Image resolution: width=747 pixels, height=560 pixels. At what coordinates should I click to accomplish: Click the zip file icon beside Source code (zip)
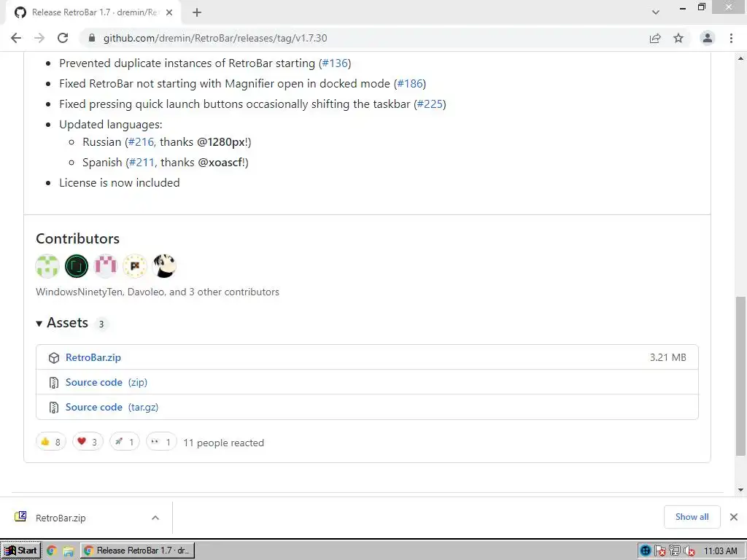point(54,382)
